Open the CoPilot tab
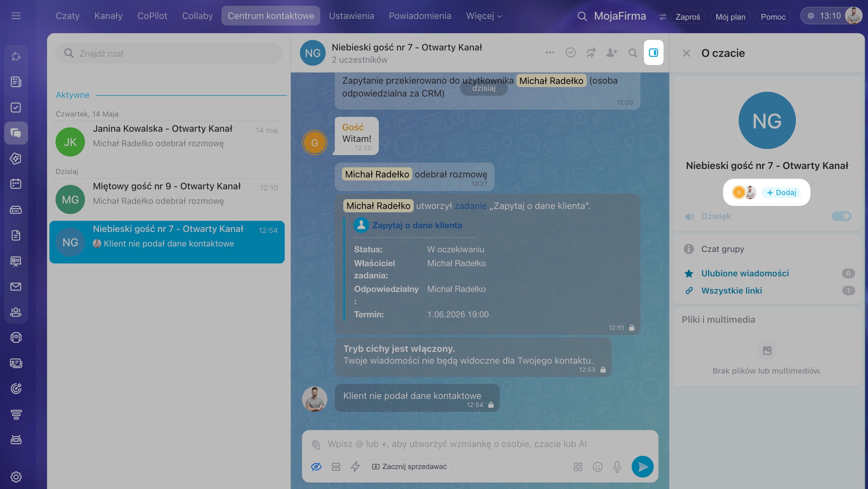This screenshot has height=489, width=868. [x=152, y=16]
